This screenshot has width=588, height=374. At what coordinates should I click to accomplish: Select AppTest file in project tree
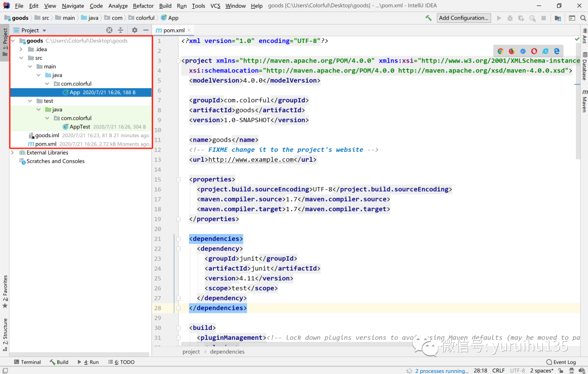[81, 126]
